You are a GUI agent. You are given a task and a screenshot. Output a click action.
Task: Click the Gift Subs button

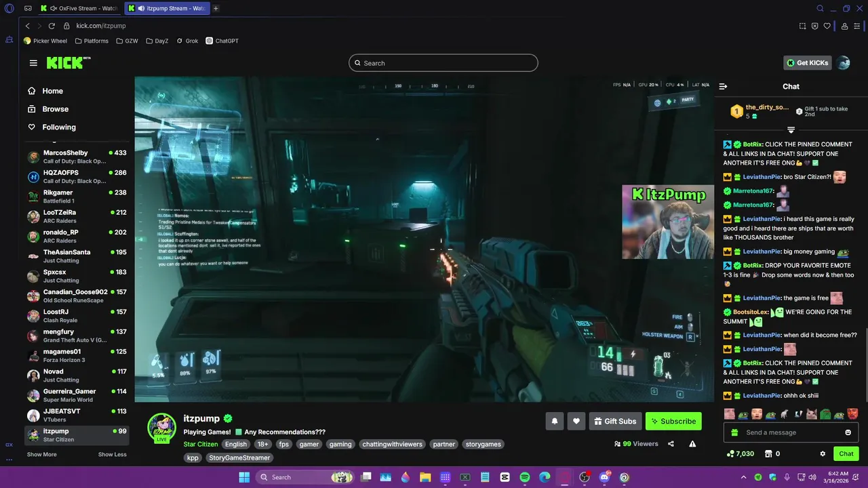615,421
